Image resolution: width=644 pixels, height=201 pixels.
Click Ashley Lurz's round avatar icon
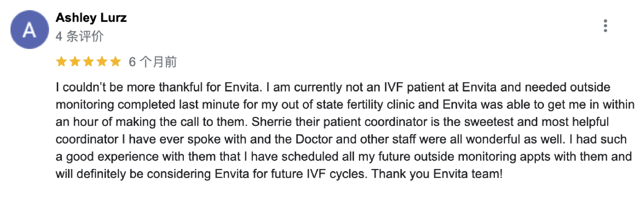pyautogui.click(x=30, y=30)
